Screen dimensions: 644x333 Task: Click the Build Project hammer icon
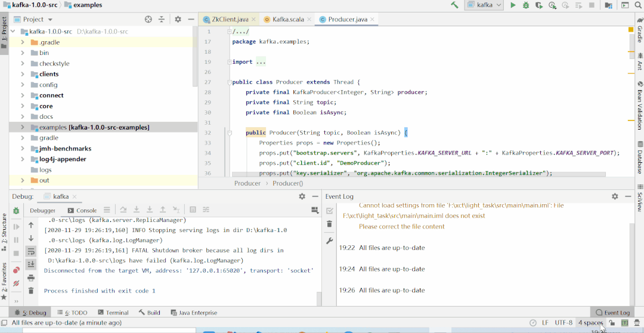(454, 5)
